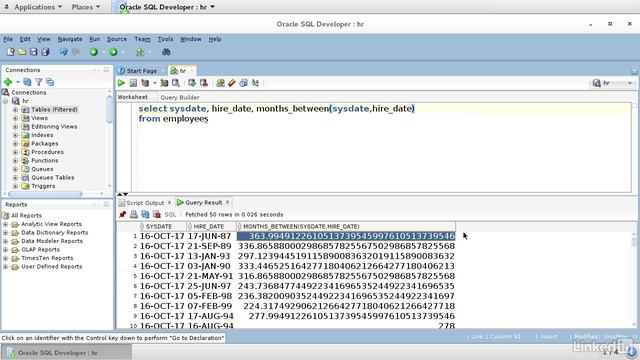
Task: Open the Places menu in top panel
Action: (86, 7)
